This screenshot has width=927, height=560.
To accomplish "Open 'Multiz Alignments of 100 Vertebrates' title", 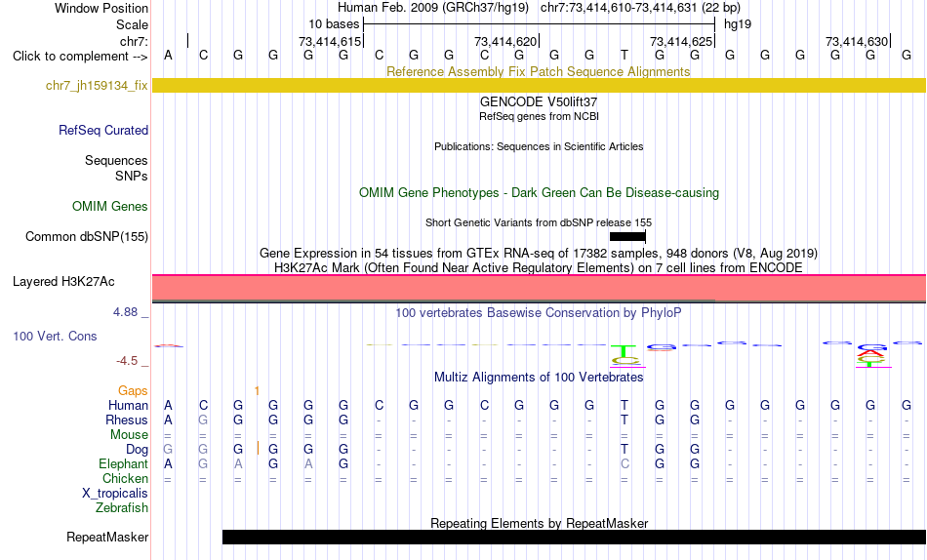I will (x=539, y=378).
